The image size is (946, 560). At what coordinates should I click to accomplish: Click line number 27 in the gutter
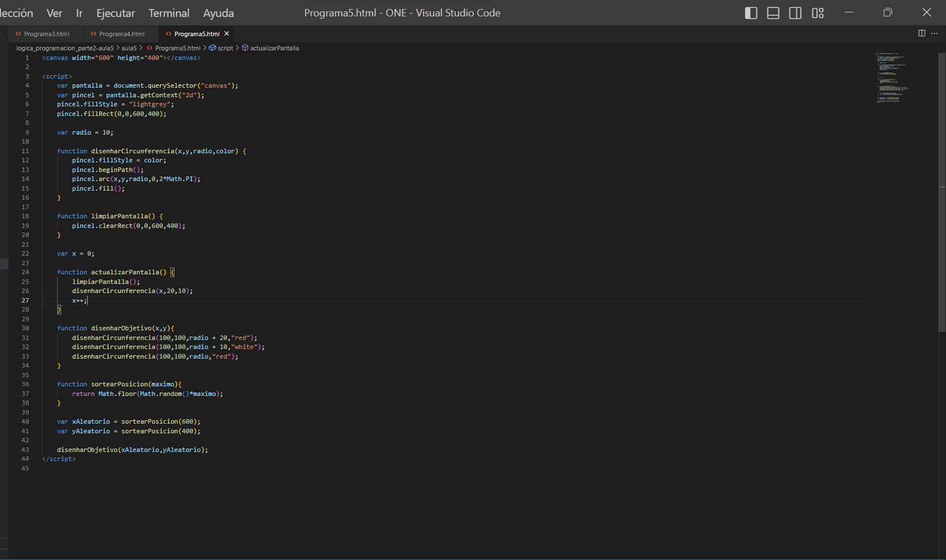point(25,300)
